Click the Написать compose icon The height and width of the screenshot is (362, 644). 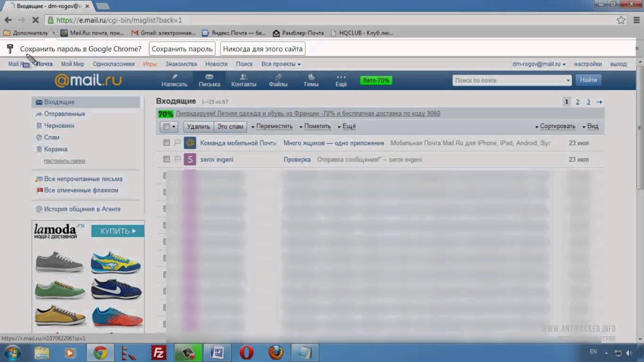[174, 77]
